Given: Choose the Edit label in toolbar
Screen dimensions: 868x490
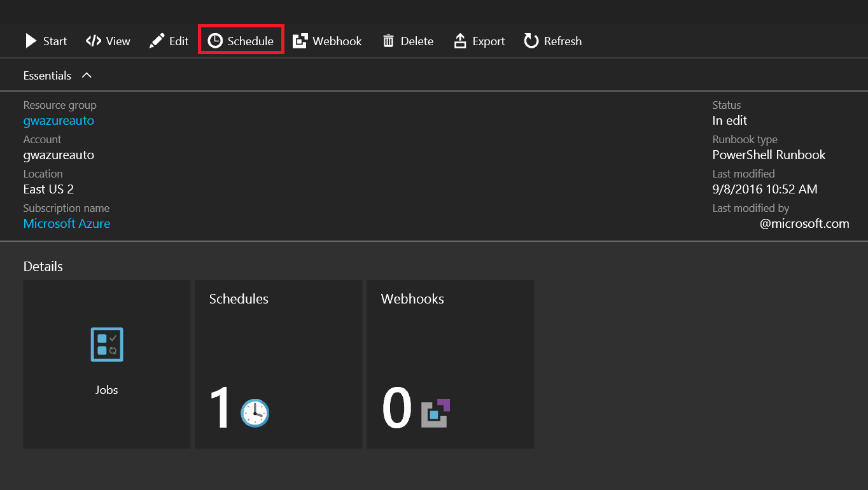Looking at the screenshot, I should pyautogui.click(x=179, y=41).
